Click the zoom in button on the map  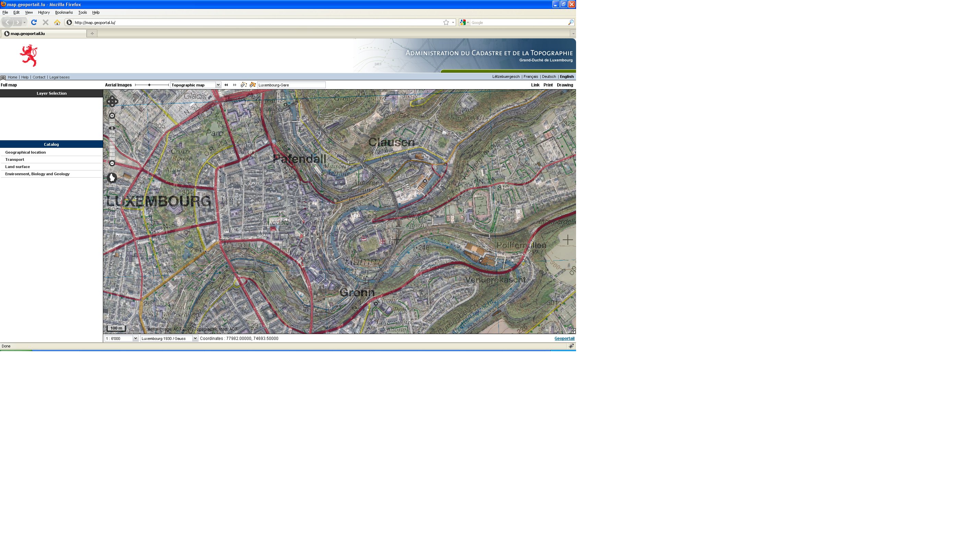pyautogui.click(x=112, y=115)
